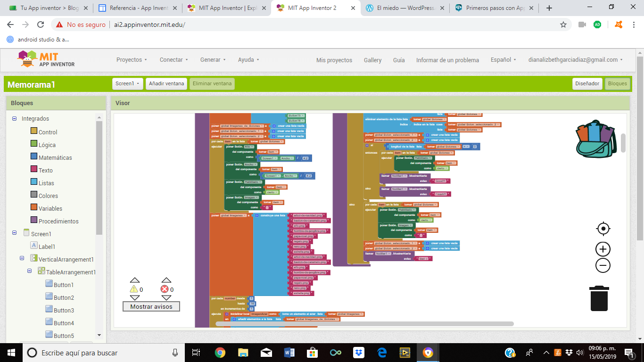Open the Proyectos menu
This screenshot has height=362, width=644.
tap(132, 60)
